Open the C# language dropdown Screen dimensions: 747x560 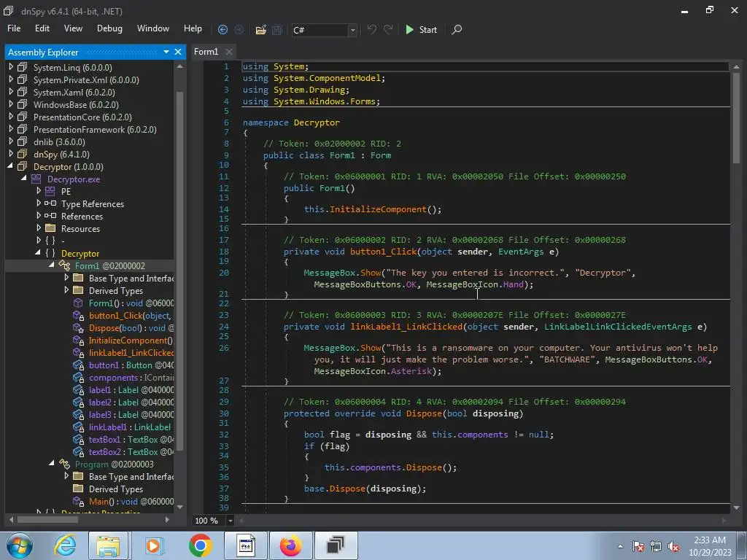(352, 30)
